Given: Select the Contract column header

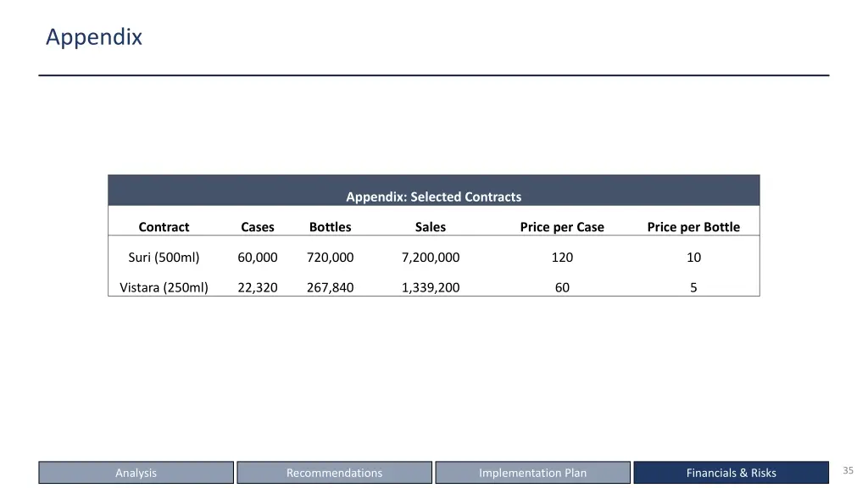Looking at the screenshot, I should [x=164, y=227].
